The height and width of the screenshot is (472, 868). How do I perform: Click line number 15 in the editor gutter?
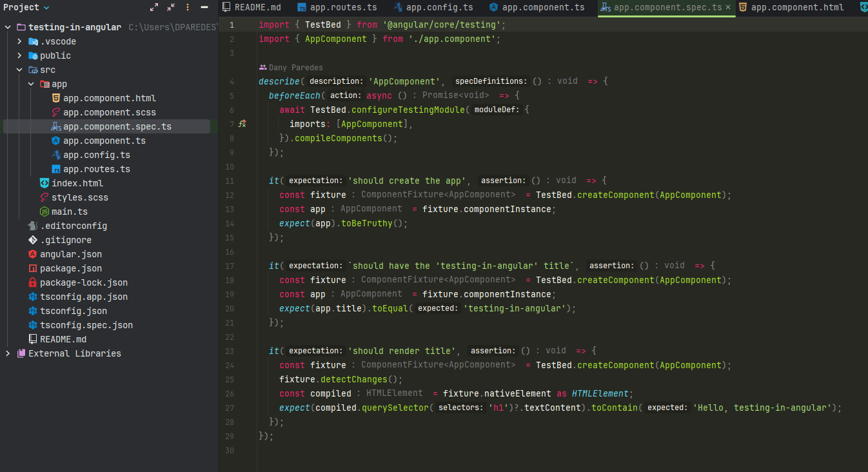(x=230, y=237)
